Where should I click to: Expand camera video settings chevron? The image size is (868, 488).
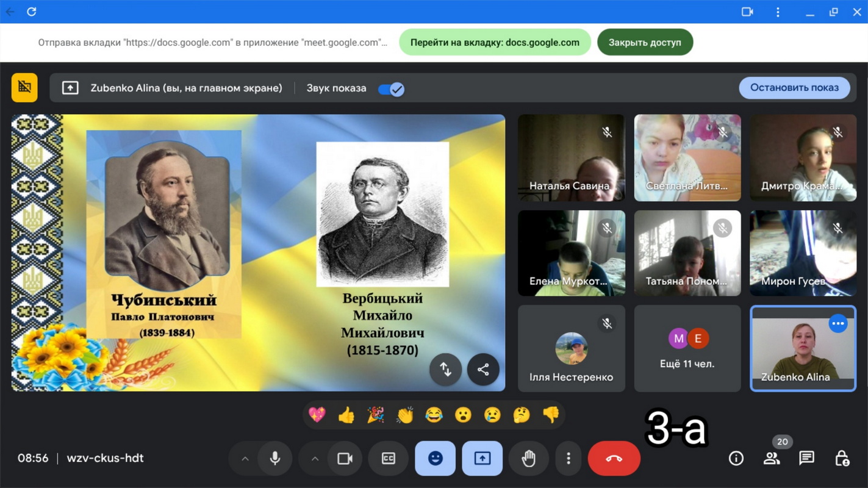(315, 458)
